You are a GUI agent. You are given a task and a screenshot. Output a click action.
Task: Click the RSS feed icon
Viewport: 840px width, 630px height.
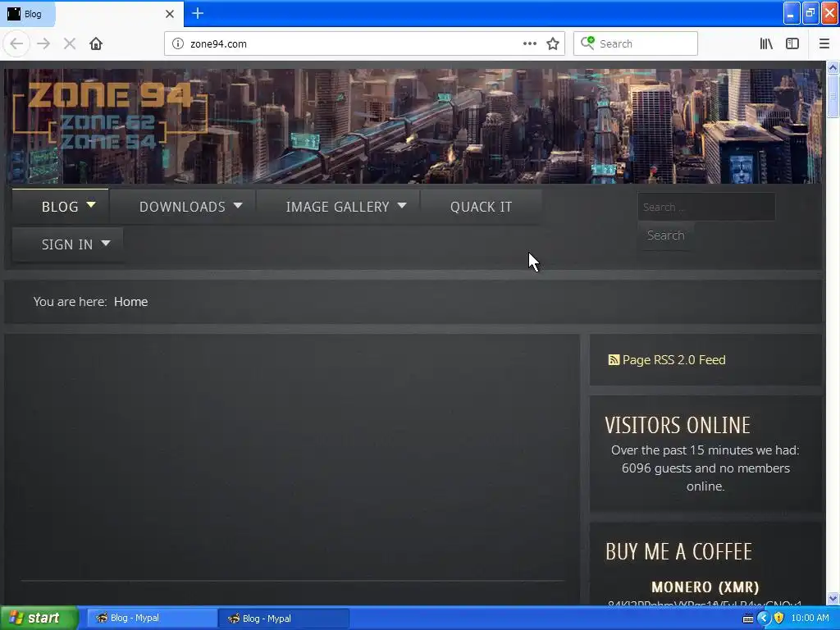point(614,360)
